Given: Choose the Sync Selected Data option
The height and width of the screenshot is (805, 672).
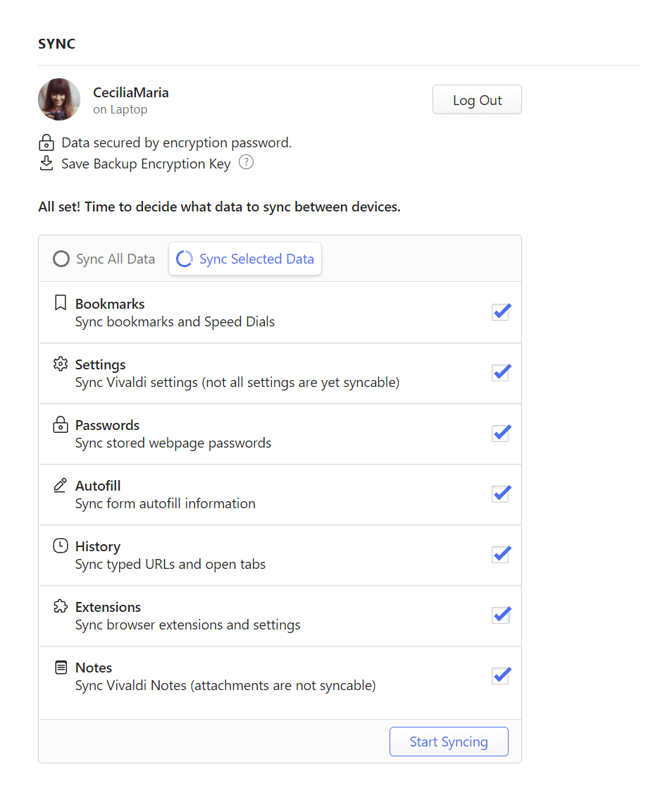Looking at the screenshot, I should pos(245,259).
